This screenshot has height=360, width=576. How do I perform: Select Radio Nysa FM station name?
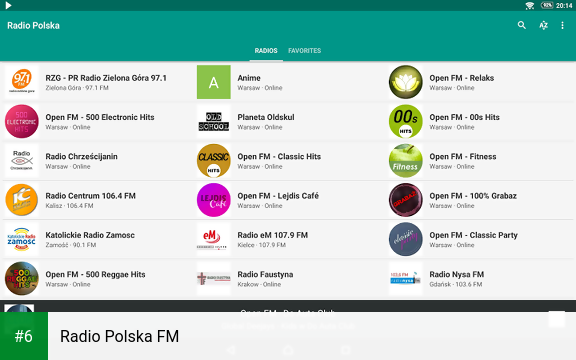click(457, 274)
